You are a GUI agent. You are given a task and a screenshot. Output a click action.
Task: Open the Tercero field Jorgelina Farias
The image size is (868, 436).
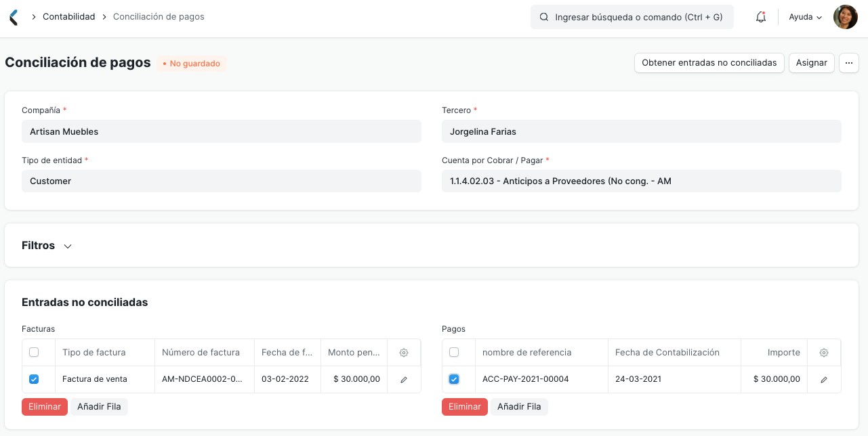pyautogui.click(x=642, y=131)
